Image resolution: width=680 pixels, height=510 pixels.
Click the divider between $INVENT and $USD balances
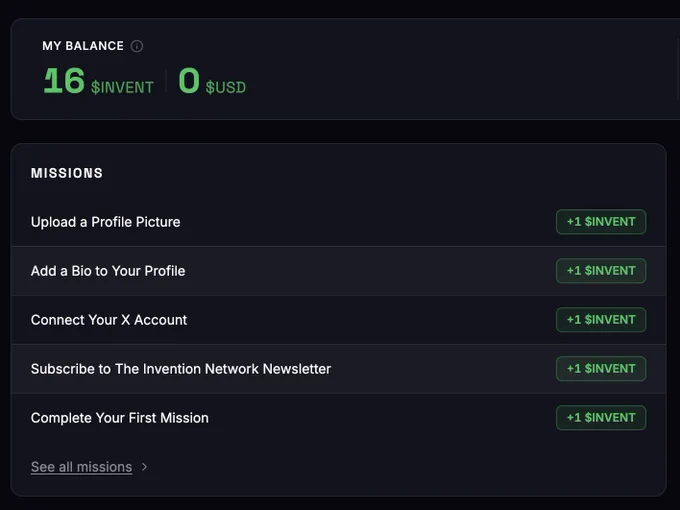coord(166,81)
